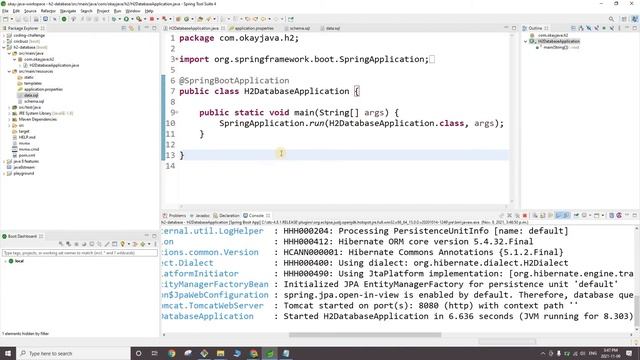Select the templates folder
The height and width of the screenshot is (360, 640).
tap(33, 83)
